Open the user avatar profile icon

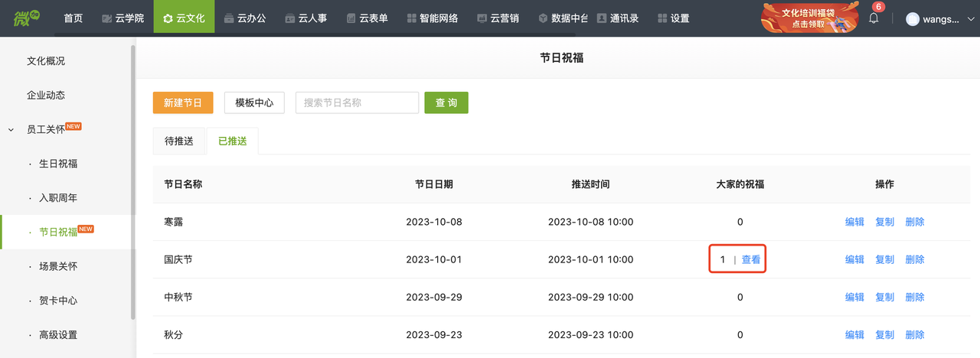913,19
